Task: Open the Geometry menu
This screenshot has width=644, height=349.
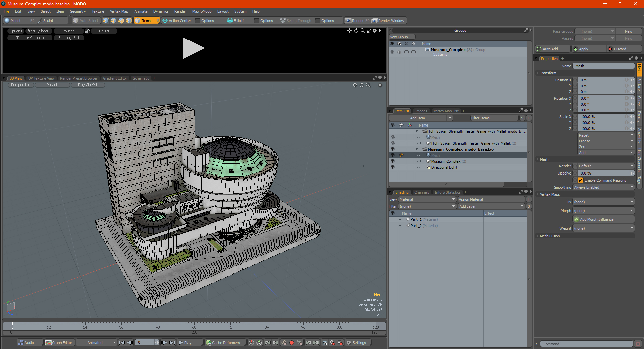Action: [77, 11]
